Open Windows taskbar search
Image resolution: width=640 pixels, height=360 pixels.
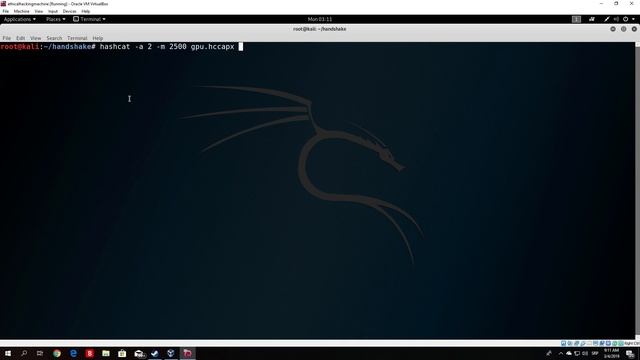coord(24,353)
